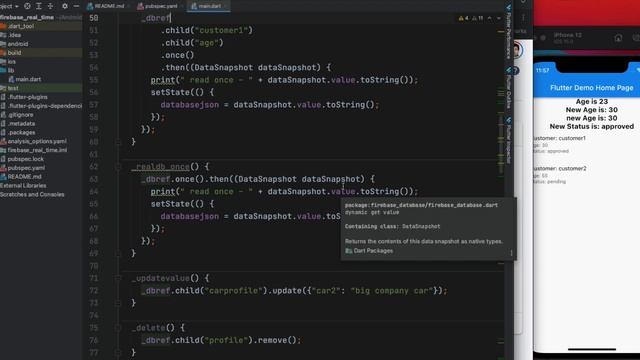Hide the Project panel with minus icon

[x=76, y=6]
